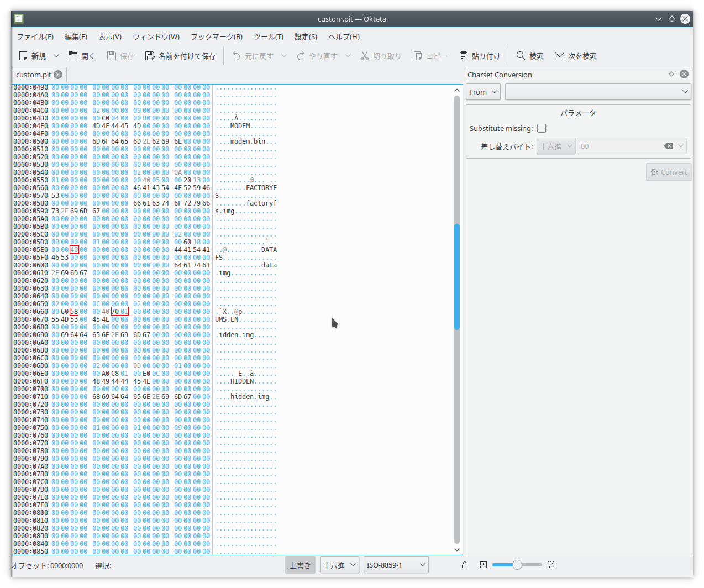Screen dimensions: 704x588
Task: Click the コピー (Copy) toolbar icon
Action: point(418,56)
